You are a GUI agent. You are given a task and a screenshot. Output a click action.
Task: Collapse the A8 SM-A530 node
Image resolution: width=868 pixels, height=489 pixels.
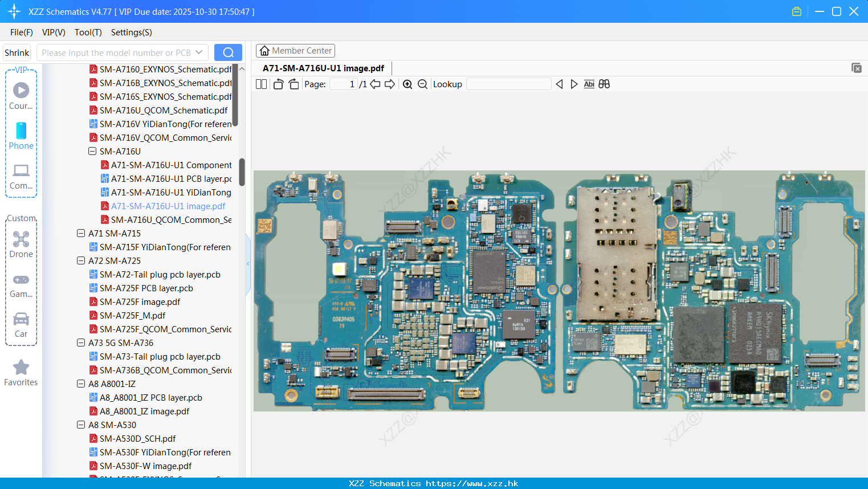point(81,425)
